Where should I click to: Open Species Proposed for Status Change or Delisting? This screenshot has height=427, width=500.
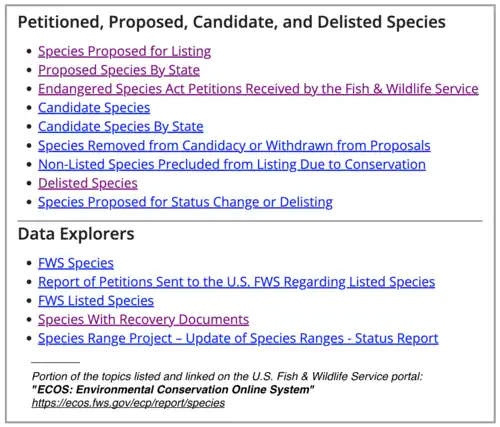tap(185, 202)
